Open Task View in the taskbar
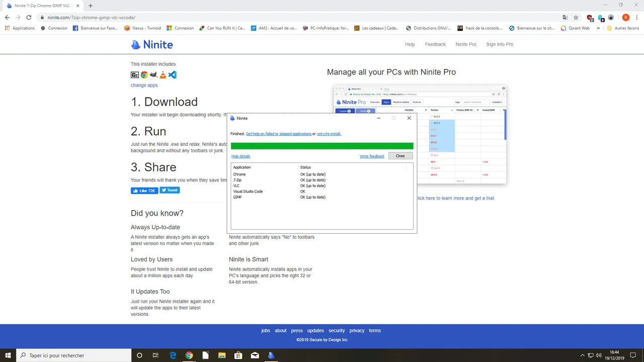The image size is (644, 362). [x=155, y=355]
